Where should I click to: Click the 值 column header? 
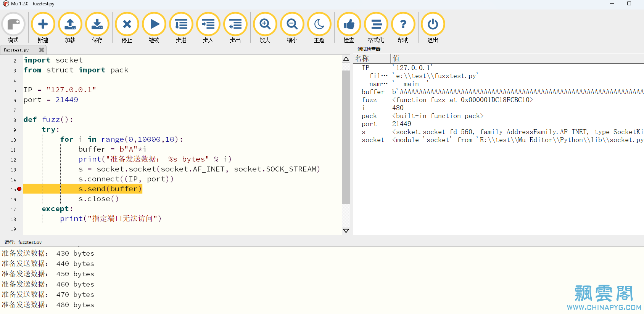(517, 58)
